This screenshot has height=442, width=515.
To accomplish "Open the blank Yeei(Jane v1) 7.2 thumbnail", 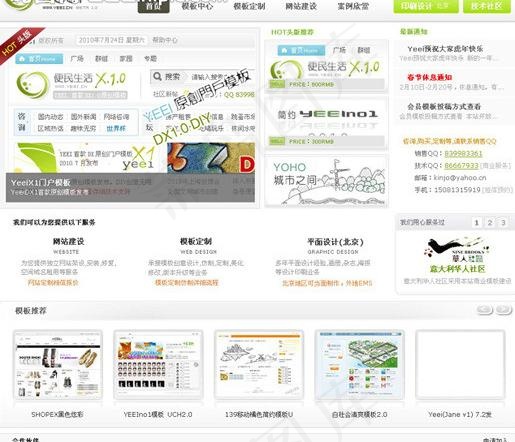I will 460,365.
